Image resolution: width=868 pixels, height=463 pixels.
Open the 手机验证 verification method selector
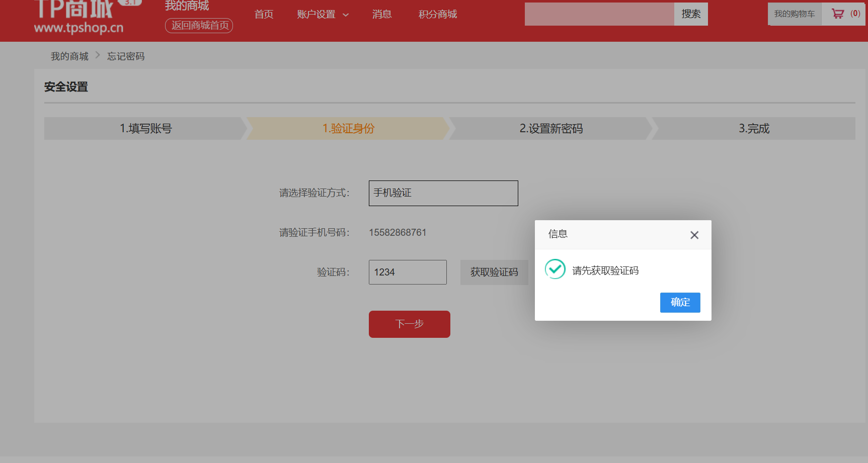(x=443, y=193)
